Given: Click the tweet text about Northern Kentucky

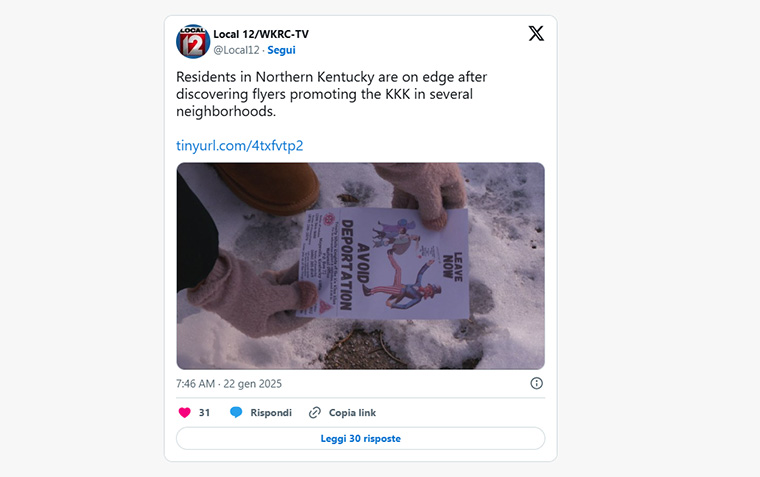Looking at the screenshot, I should tap(332, 94).
